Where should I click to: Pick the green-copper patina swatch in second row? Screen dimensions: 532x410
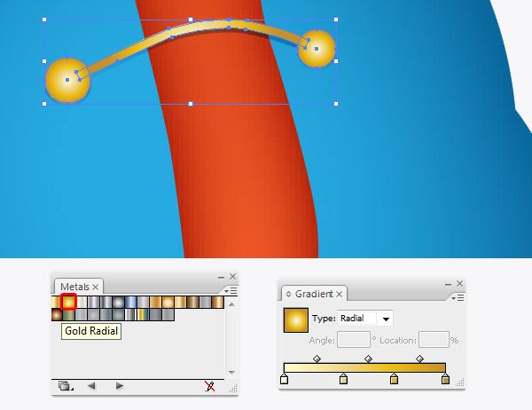(x=69, y=314)
